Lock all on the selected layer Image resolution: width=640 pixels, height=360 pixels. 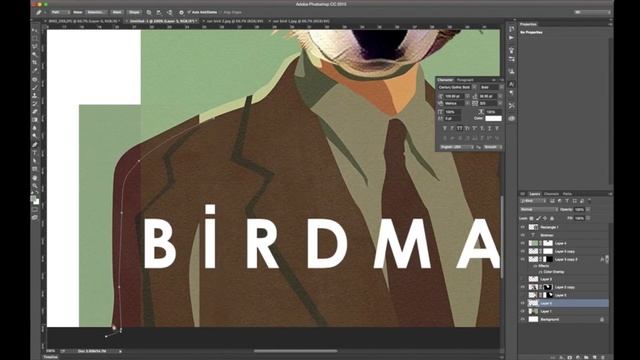coord(552,218)
